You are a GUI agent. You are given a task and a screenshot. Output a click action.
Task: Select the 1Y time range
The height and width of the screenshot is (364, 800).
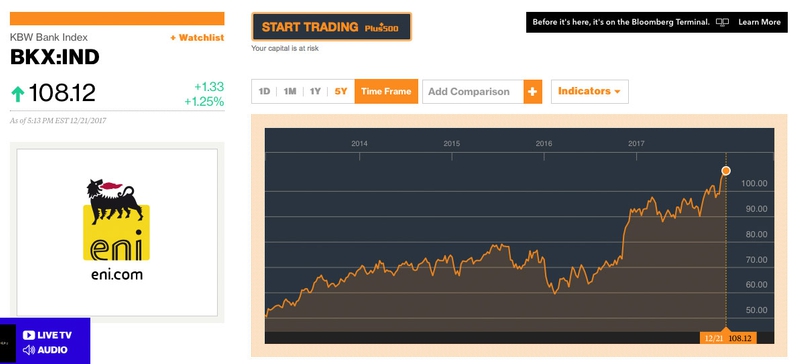(315, 91)
